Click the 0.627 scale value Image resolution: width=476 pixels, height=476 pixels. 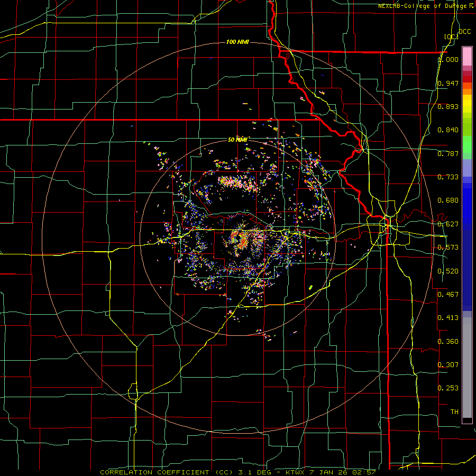click(448, 224)
